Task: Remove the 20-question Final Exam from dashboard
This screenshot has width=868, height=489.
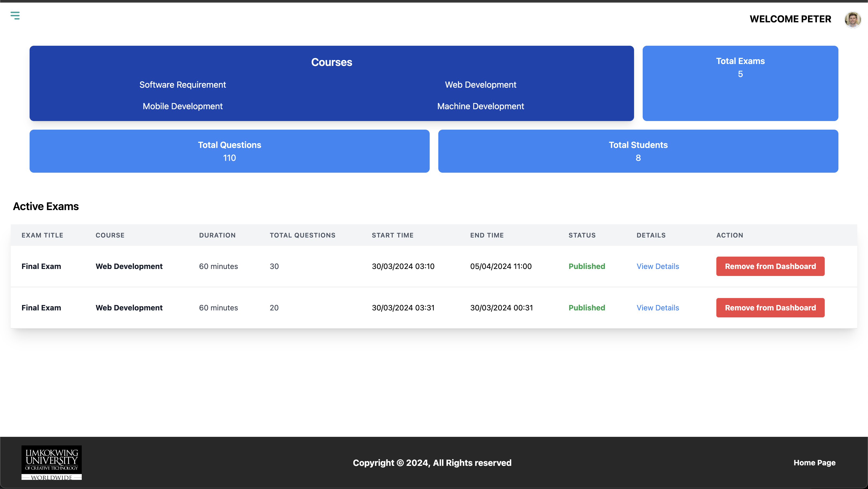Action: pyautogui.click(x=770, y=308)
